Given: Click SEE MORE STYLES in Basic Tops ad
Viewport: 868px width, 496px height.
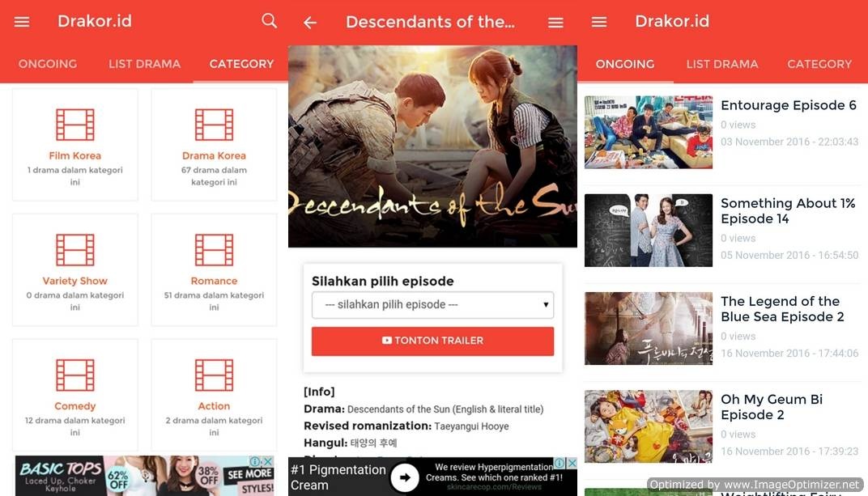Looking at the screenshot, I should pos(251,481).
